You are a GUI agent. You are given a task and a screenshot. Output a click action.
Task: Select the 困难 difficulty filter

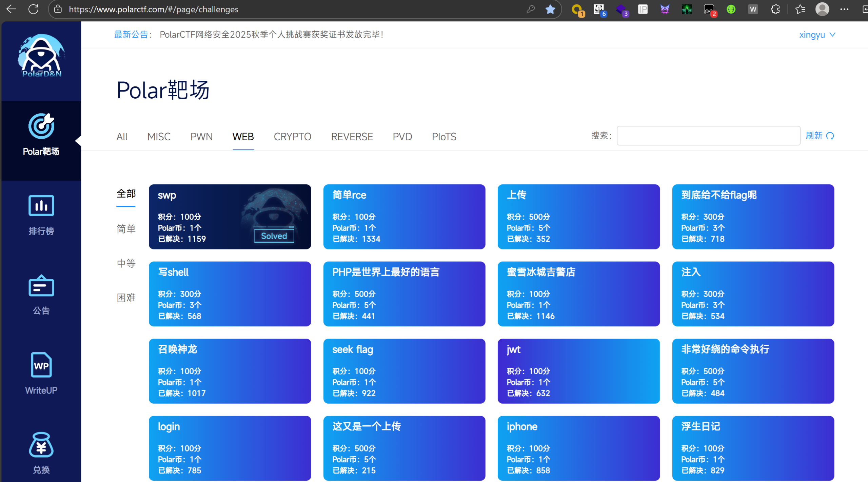click(x=126, y=297)
